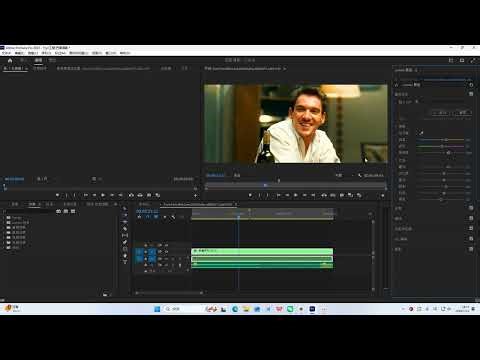Step forward one frame in Program monitor
Screen dimensions: 480x360
click(304, 195)
